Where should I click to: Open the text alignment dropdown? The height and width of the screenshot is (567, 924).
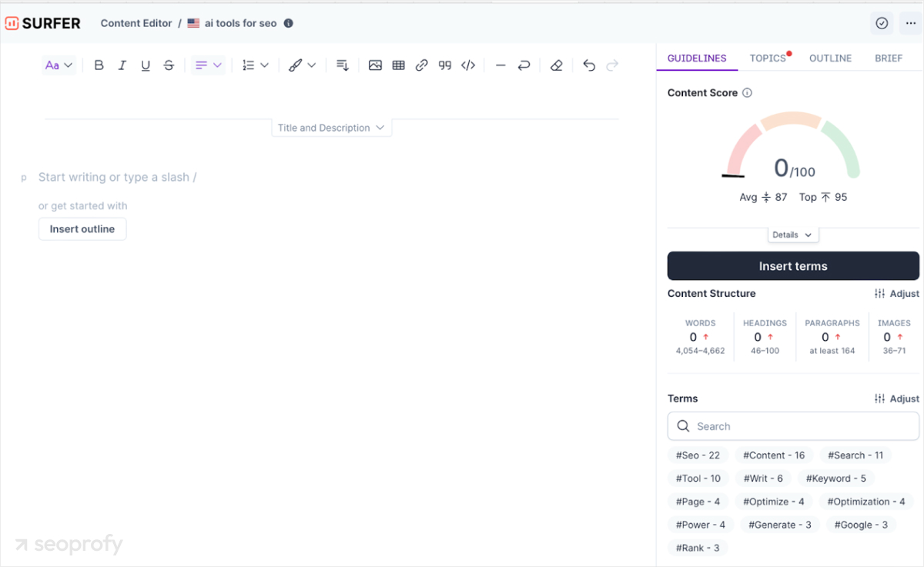209,65
